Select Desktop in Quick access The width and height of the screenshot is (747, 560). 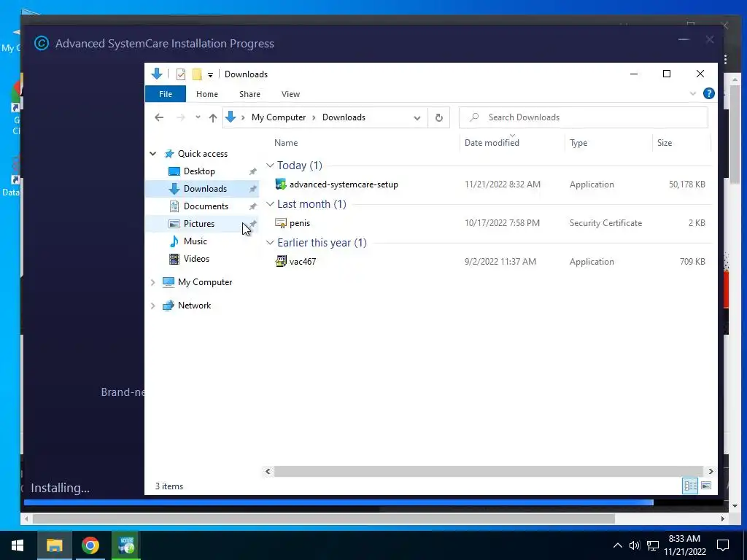tap(199, 171)
